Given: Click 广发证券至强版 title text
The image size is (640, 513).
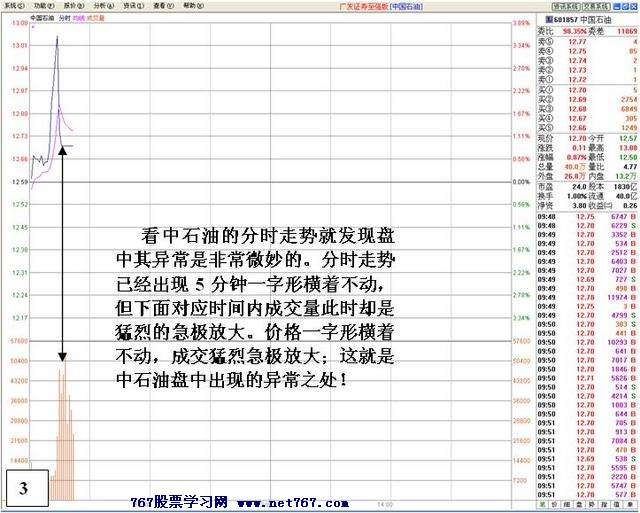Looking at the screenshot, I should click(x=363, y=7).
